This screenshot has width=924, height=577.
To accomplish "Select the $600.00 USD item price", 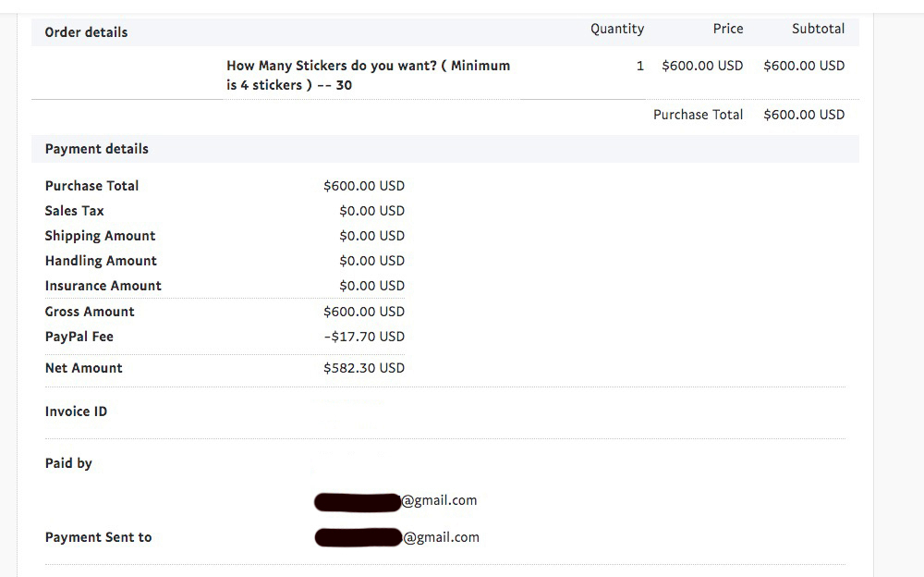I will tap(702, 66).
